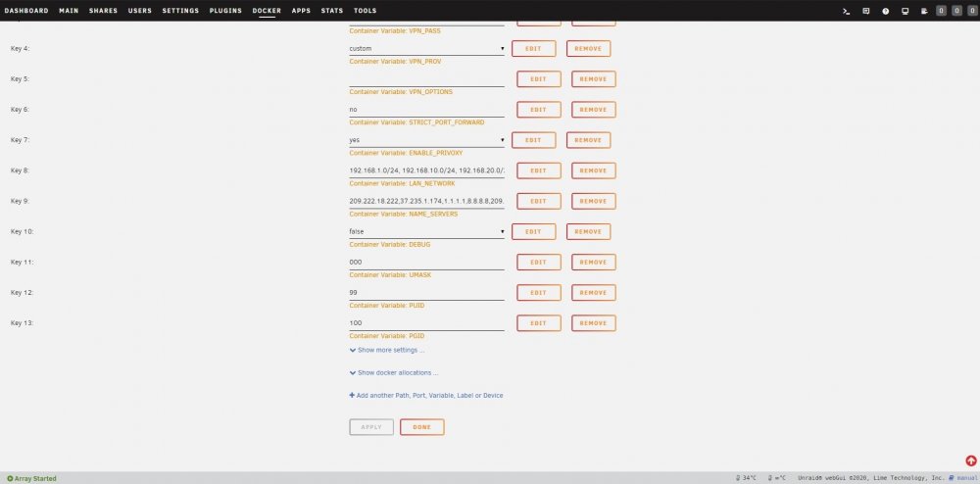Toggle the help question mark icon
Image resolution: width=980 pixels, height=484 pixels.
pyautogui.click(x=886, y=11)
